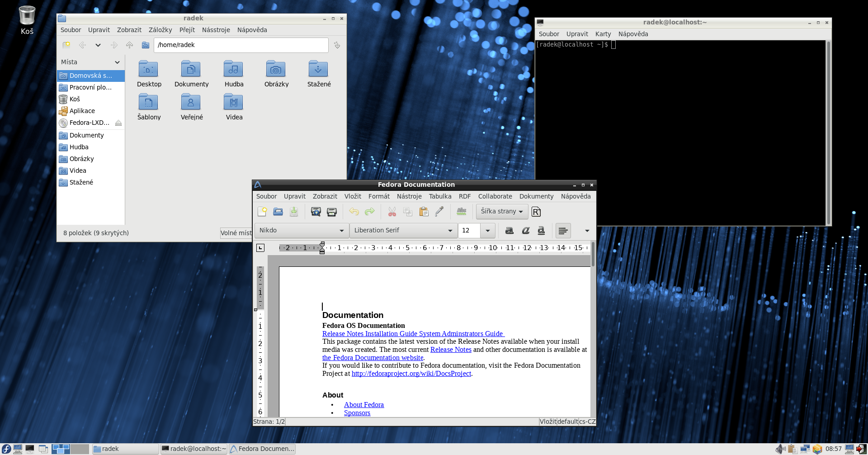Toggle underline text formatting
This screenshot has height=455, width=868.
coord(541,231)
